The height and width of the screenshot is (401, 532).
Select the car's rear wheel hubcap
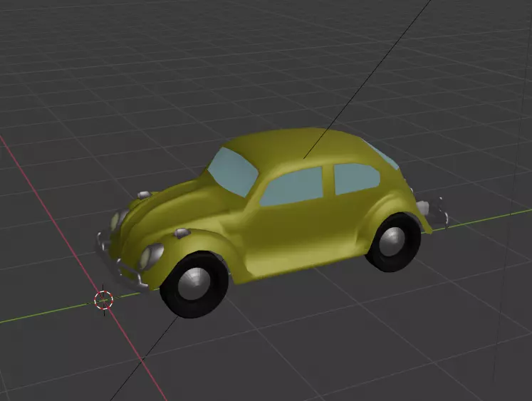(392, 241)
